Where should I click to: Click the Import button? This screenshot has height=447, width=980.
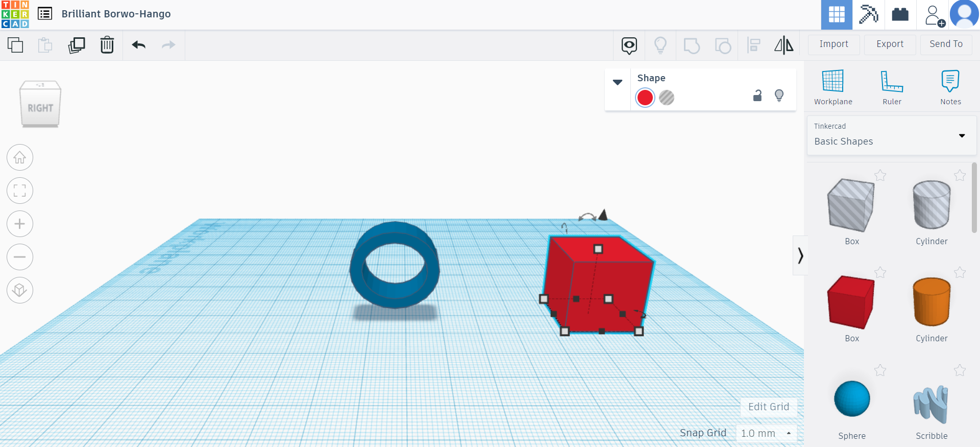834,44
